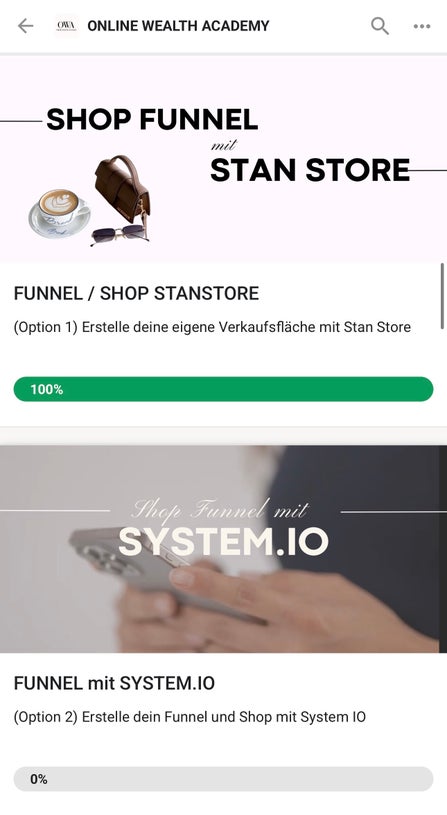Viewport: 447px width, 815px height.
Task: Click the grey 0% progress bar
Action: pos(224,779)
